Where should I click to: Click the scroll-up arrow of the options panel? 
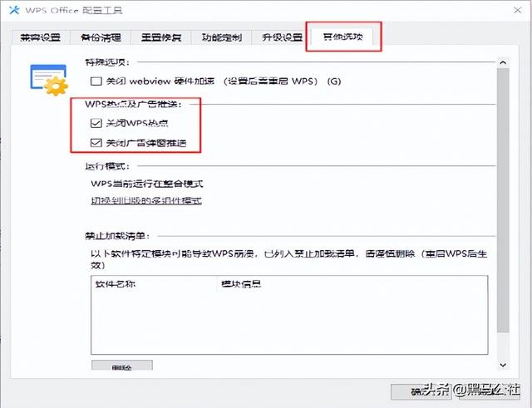tap(503, 63)
